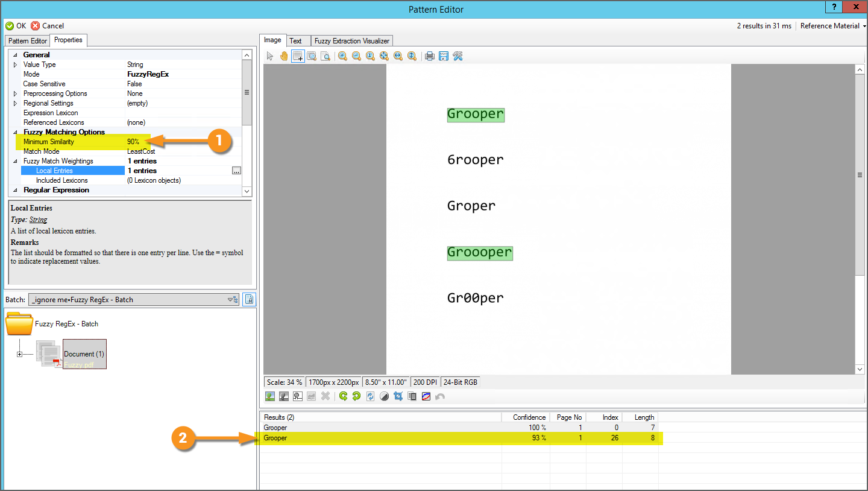The image size is (868, 491).
Task: Fit the image to window
Action: [384, 56]
